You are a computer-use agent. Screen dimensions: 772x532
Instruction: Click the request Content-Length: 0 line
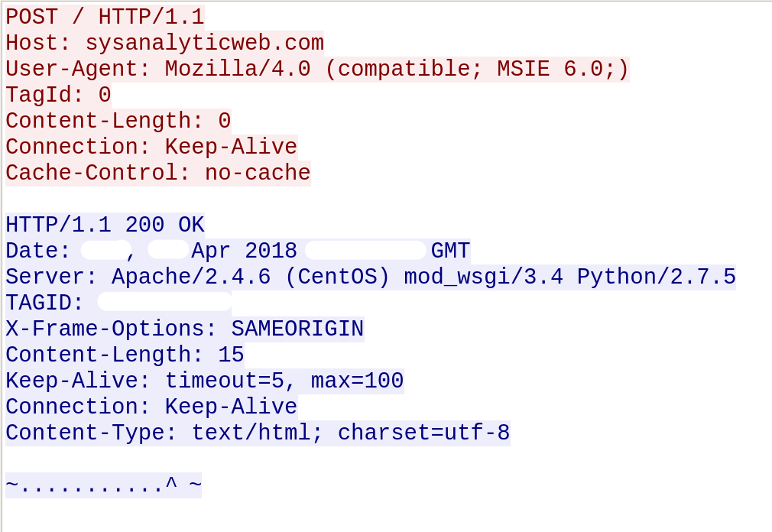coord(118,121)
